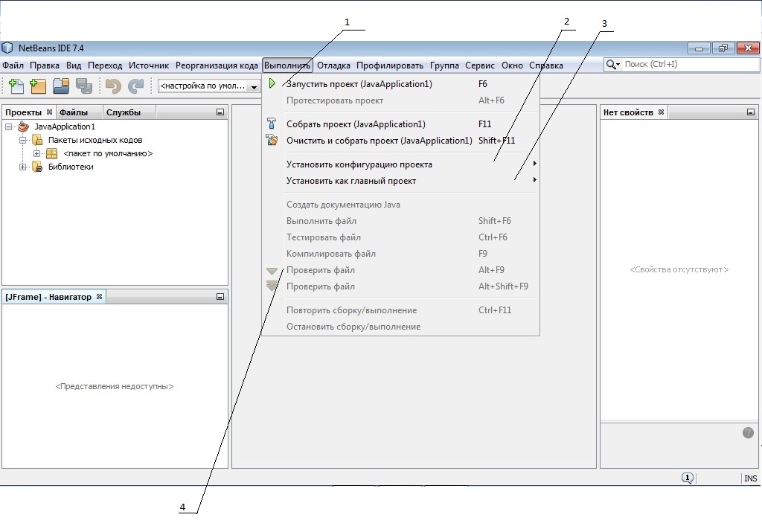
Task: Select Библиотеки tree row
Action: [71, 167]
